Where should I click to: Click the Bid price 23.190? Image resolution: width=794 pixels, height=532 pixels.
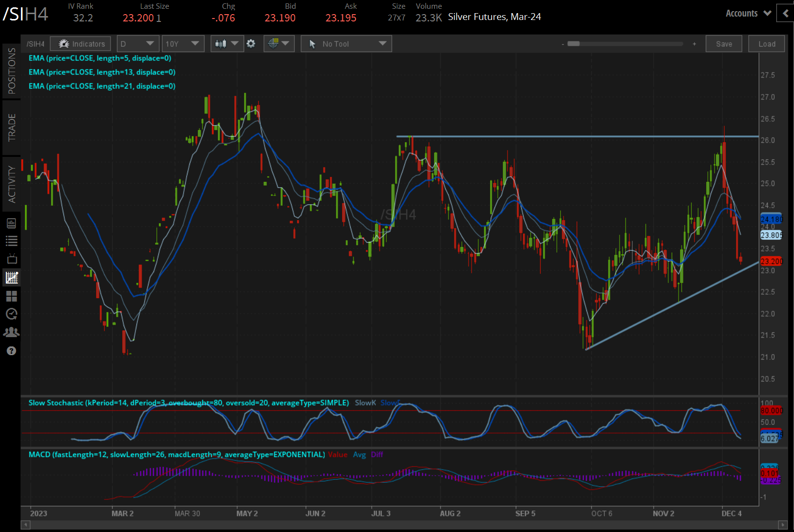pos(280,18)
